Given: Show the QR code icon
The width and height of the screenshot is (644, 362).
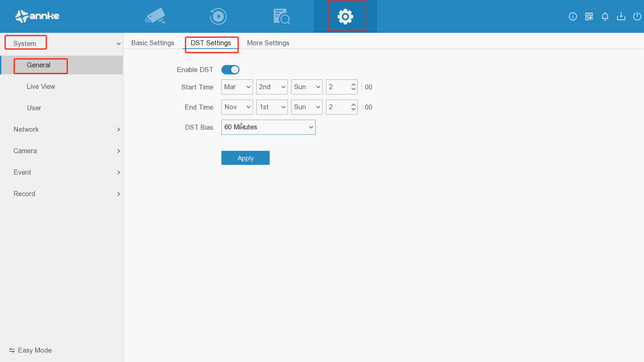Looking at the screenshot, I should click(589, 16).
